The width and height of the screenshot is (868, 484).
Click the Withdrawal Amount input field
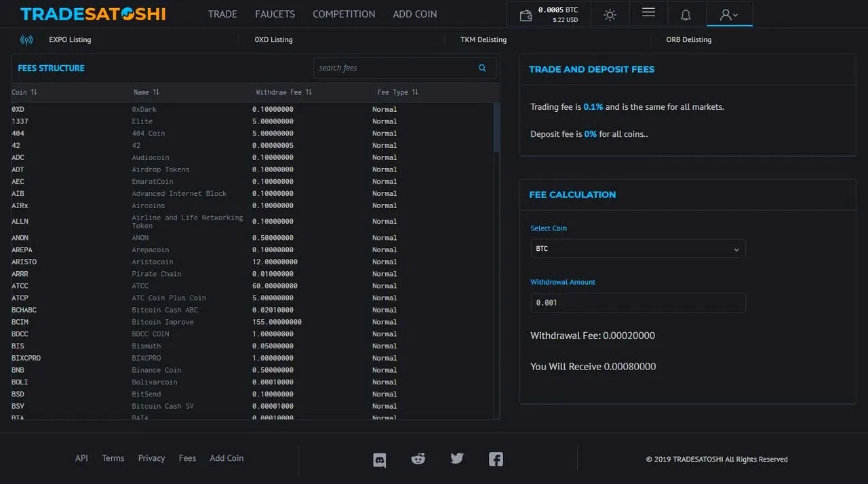point(638,303)
